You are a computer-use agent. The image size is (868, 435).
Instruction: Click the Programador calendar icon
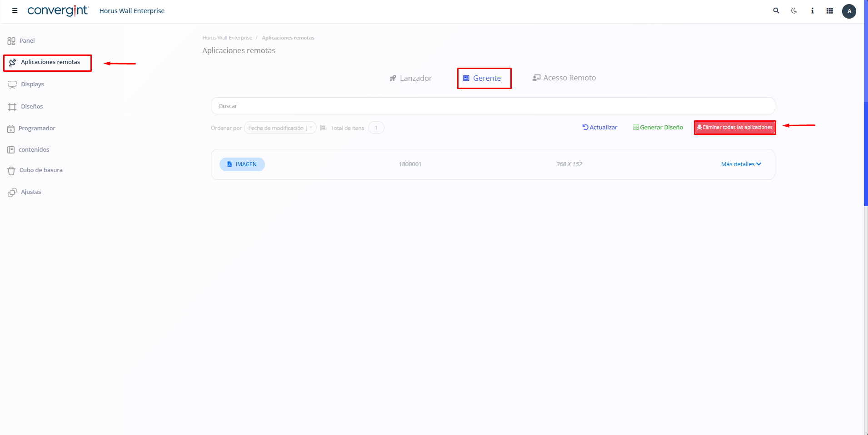[x=11, y=129]
